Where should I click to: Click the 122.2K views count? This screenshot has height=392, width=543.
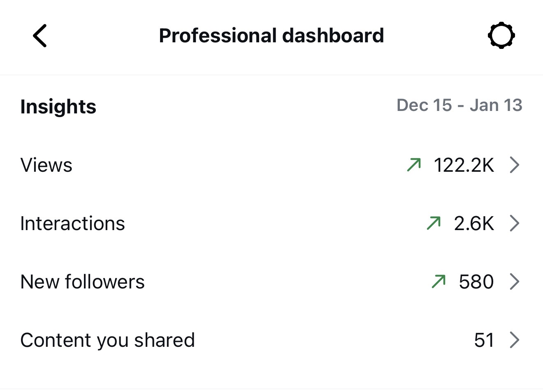pyautogui.click(x=464, y=165)
